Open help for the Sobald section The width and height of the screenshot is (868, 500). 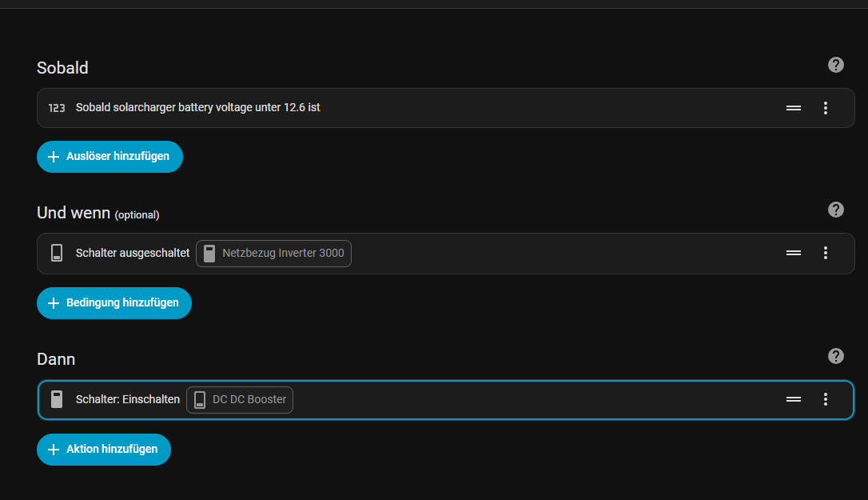pos(836,65)
